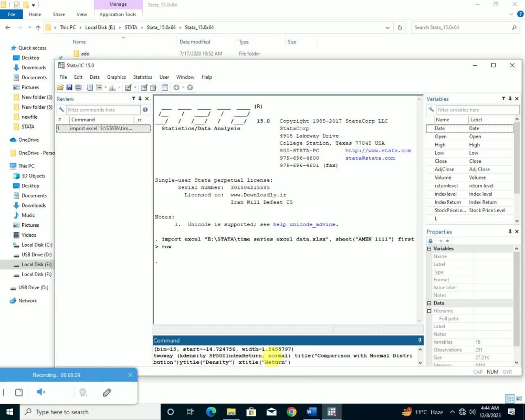
Task: Open the Data Editor in browse mode
Action: point(154,87)
